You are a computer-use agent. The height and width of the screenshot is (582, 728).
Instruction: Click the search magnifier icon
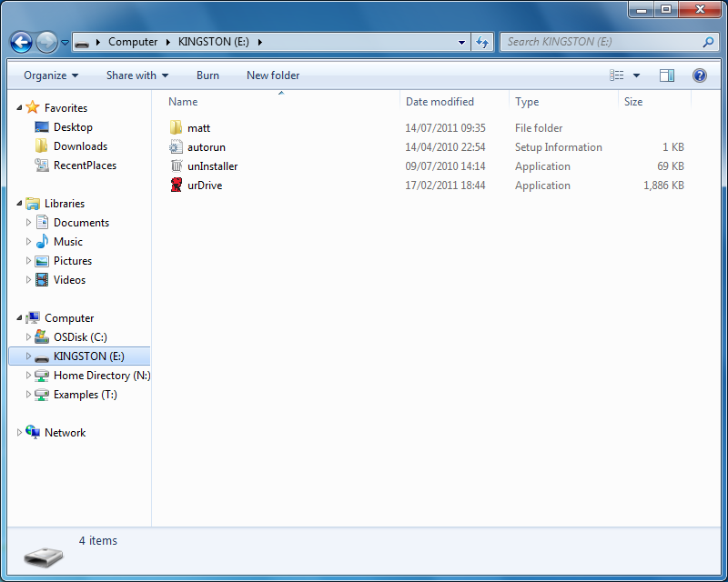708,42
